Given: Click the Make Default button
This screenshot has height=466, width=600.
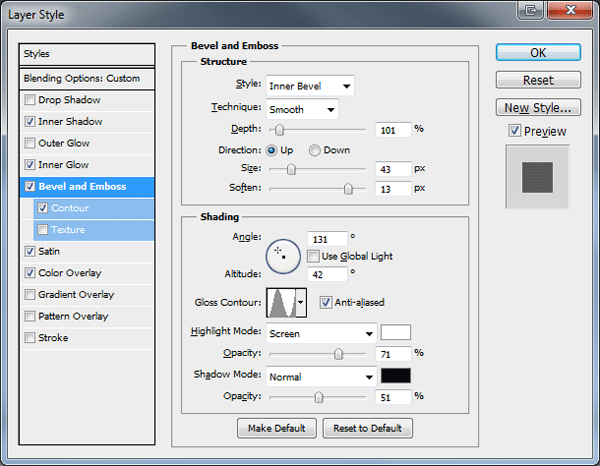Looking at the screenshot, I should [x=277, y=428].
